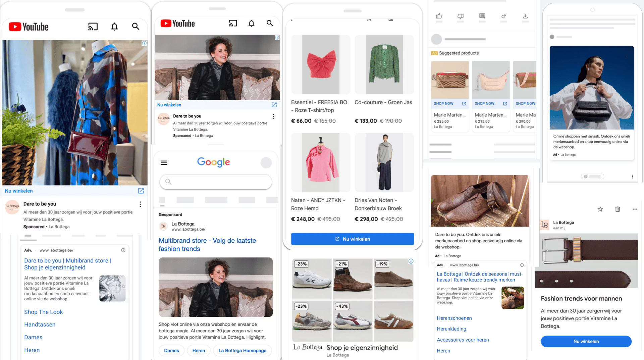The image size is (644, 360).
Task: Click the cast icon in left YouTube mockup
Action: (x=93, y=26)
